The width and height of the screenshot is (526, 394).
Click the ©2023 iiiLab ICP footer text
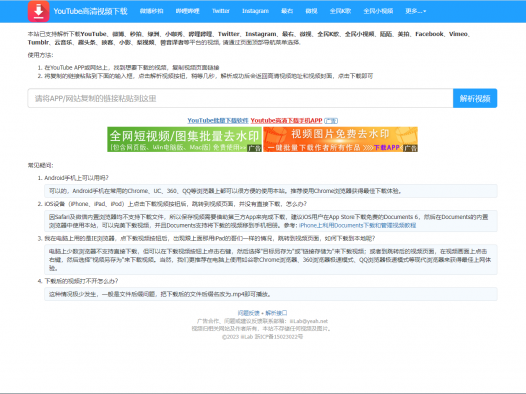click(x=262, y=337)
